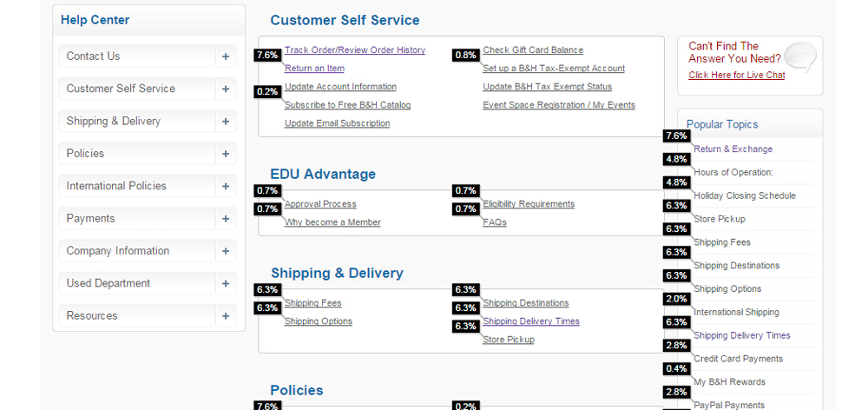Viewport: 868px width, 410px height.
Task: Open Track Order/Review Order History link
Action: click(x=355, y=50)
